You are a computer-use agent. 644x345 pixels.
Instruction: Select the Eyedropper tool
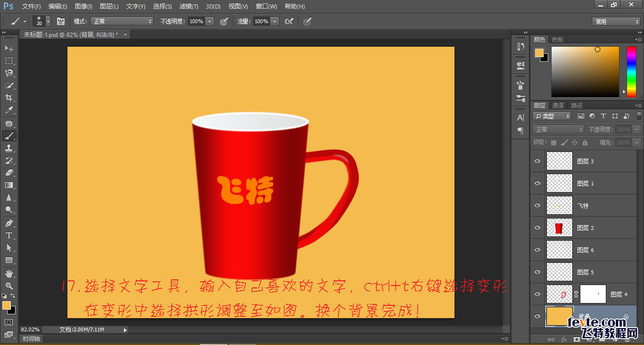pyautogui.click(x=9, y=110)
